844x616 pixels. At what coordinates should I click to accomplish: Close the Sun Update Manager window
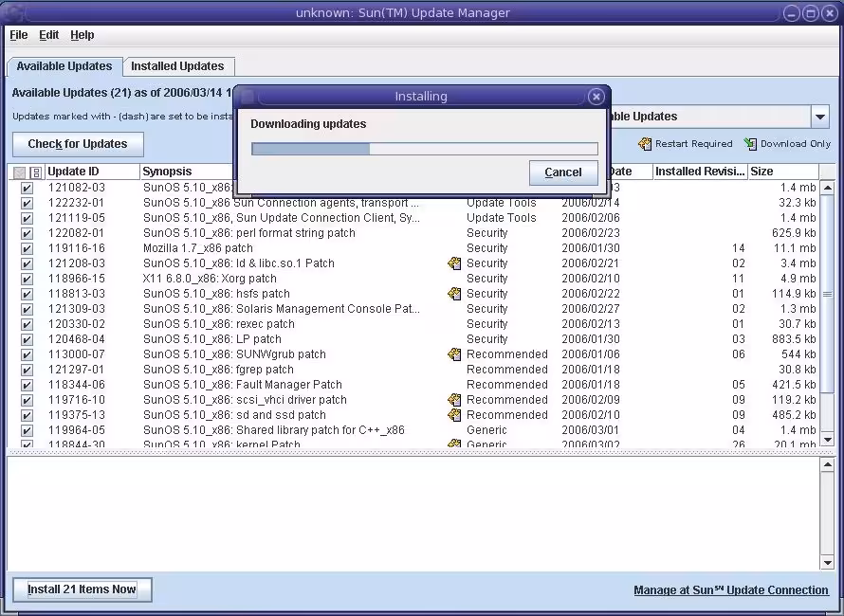pyautogui.click(x=830, y=13)
